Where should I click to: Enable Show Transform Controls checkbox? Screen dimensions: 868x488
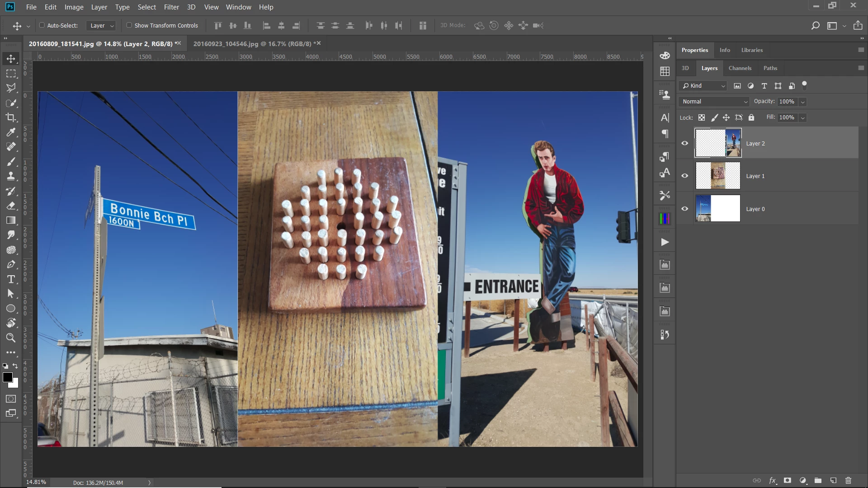tap(129, 25)
